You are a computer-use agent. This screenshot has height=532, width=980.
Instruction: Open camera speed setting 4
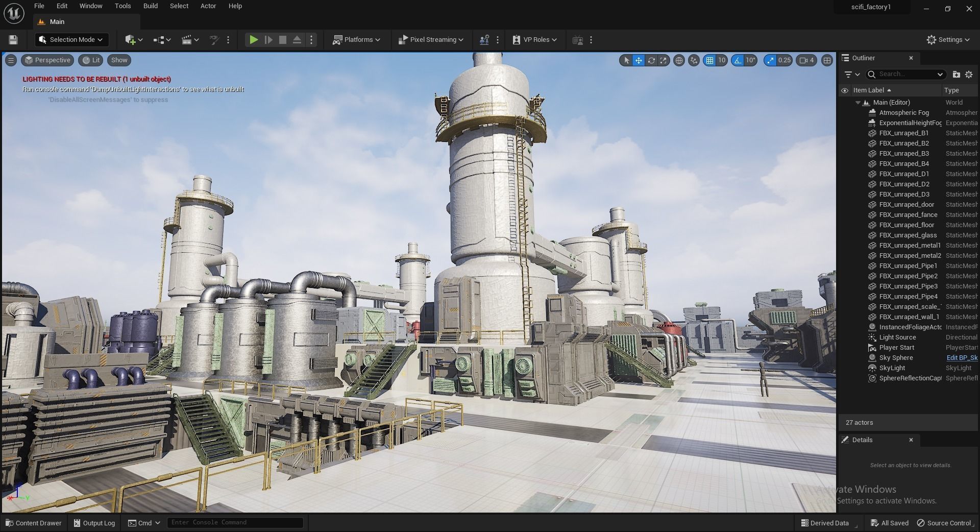click(806, 60)
